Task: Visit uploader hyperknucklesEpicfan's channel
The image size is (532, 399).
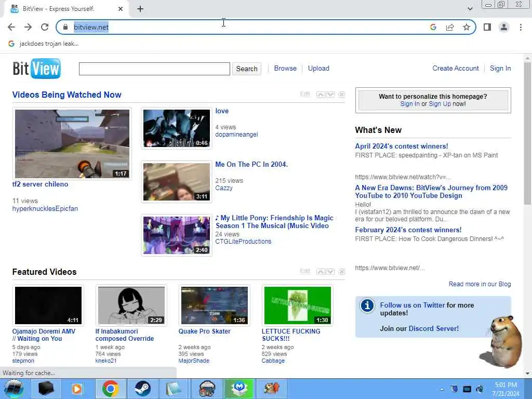Action: pos(45,209)
